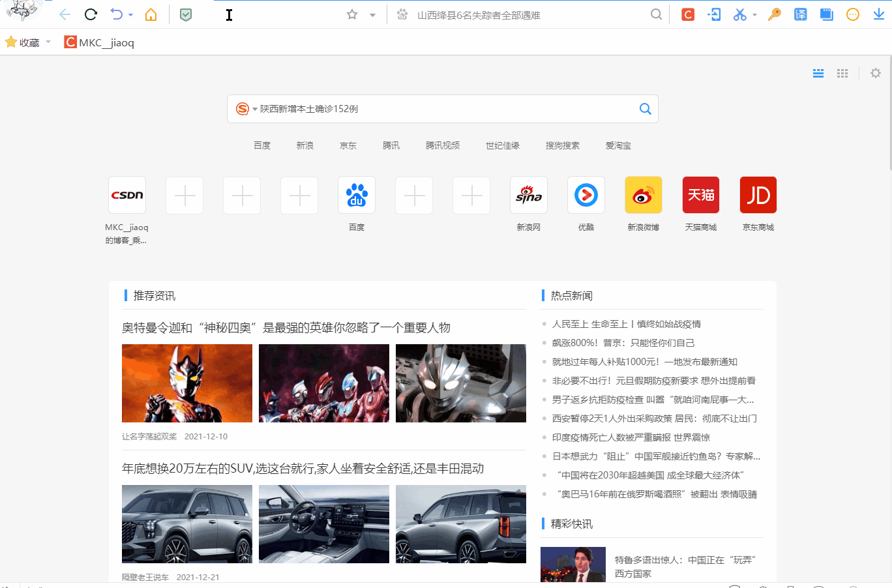This screenshot has width=892, height=588.
Task: Open news 西安暂停2天1人外出采购
Action: [x=654, y=419]
